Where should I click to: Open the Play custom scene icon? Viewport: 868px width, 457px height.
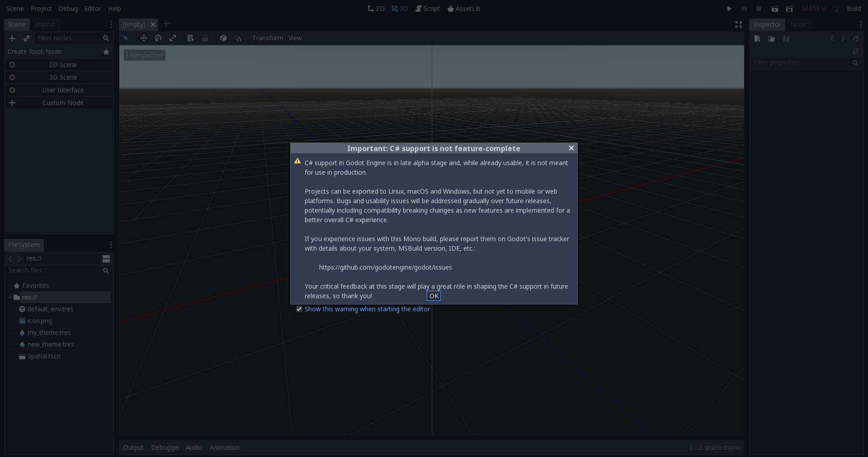coord(789,9)
